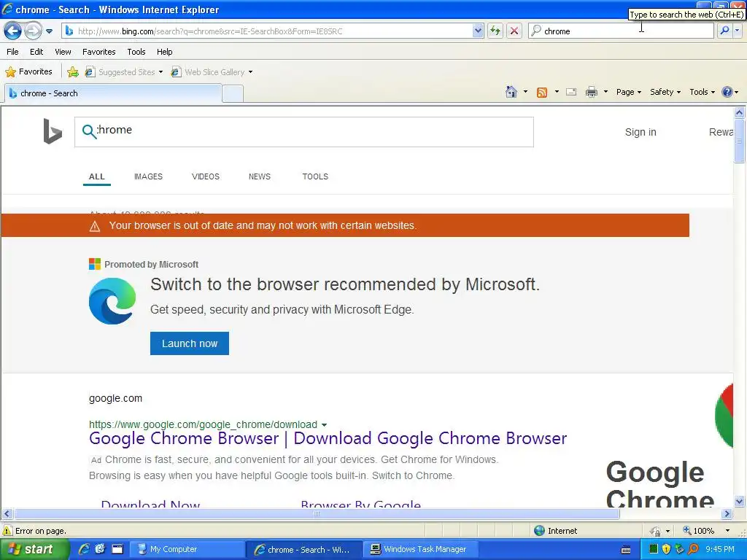
Task: Go back with the Back arrow button
Action: pos(13,31)
